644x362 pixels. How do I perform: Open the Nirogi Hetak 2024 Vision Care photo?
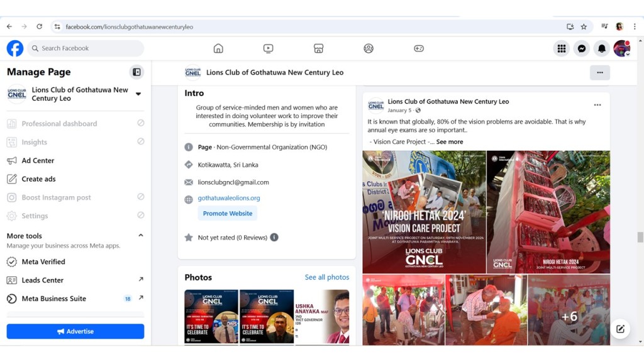[424, 212]
